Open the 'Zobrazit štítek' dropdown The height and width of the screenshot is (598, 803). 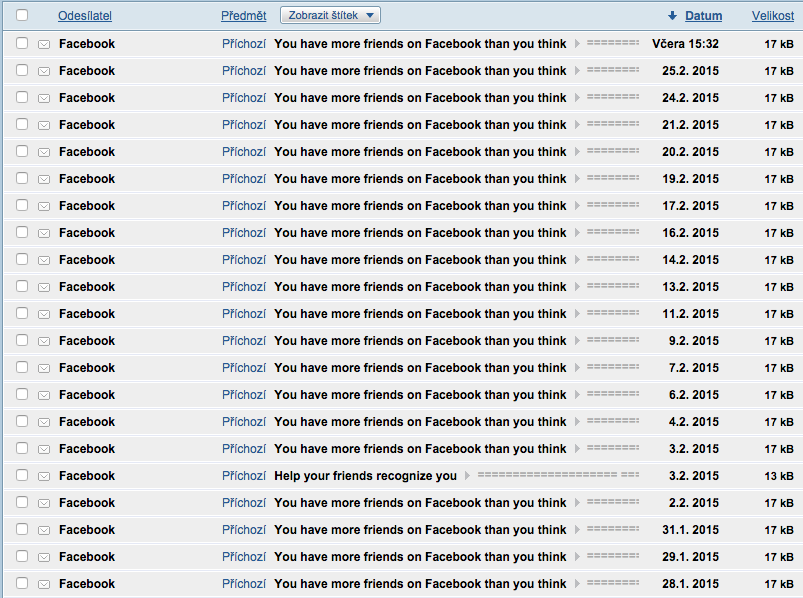click(x=330, y=15)
